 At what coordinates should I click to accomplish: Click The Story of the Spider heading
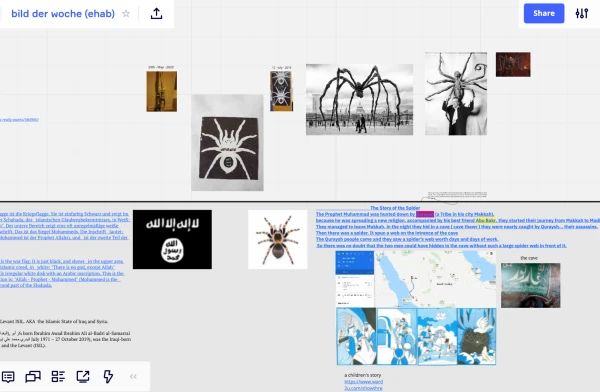[395, 208]
